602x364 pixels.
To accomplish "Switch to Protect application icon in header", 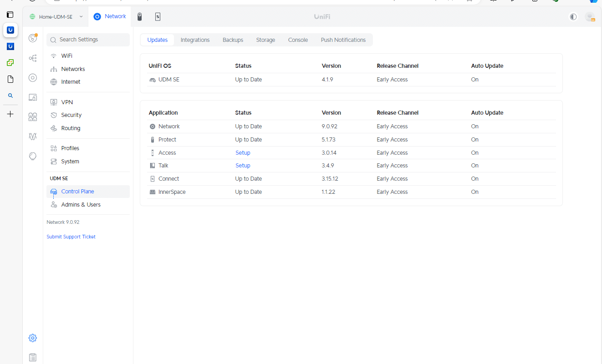I will (x=140, y=17).
